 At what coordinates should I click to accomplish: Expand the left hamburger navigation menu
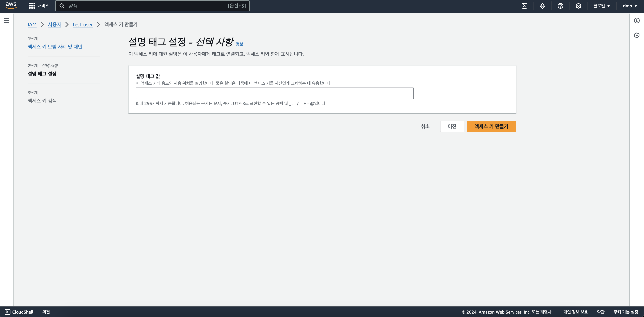click(6, 21)
